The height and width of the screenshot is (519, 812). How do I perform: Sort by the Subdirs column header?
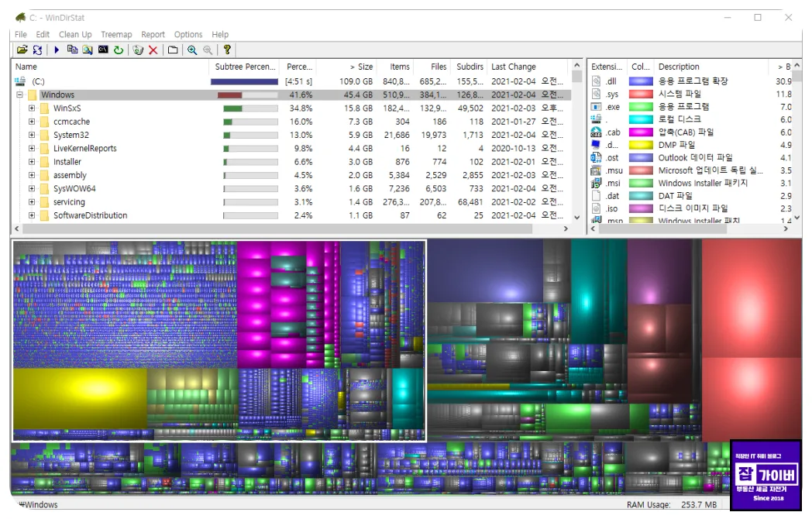(x=469, y=67)
